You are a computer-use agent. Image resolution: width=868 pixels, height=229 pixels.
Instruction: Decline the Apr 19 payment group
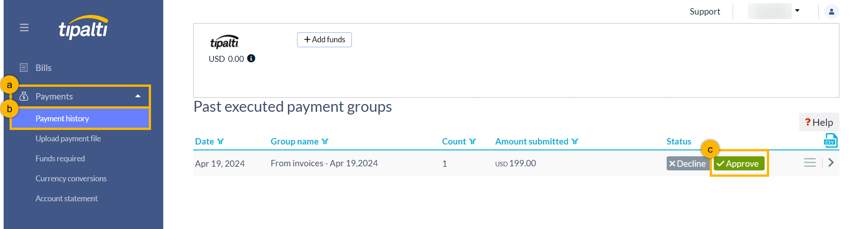(x=688, y=164)
